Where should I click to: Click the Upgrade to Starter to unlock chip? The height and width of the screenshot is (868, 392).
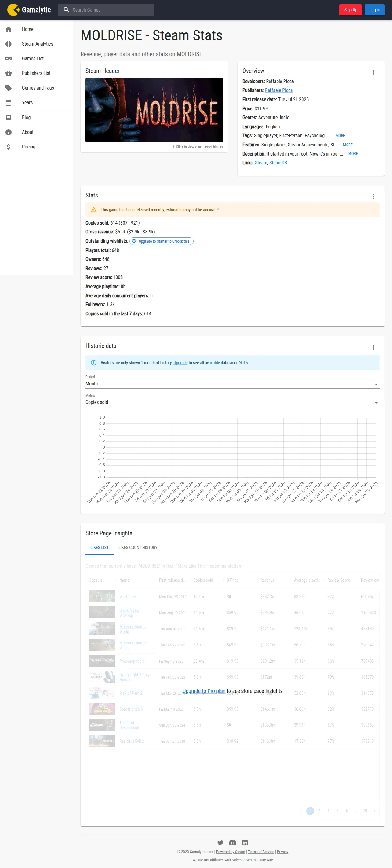point(161,241)
